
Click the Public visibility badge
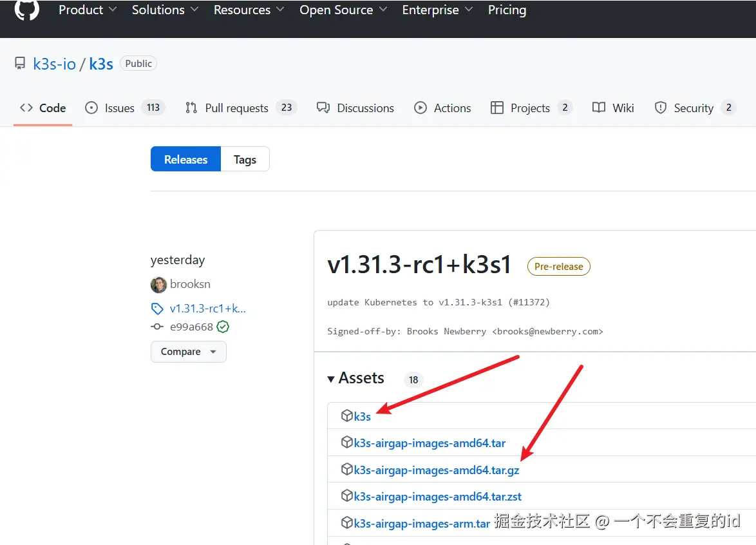tap(138, 64)
